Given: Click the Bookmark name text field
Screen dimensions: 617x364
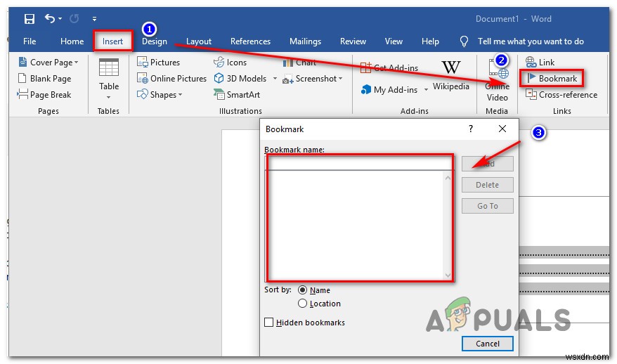Looking at the screenshot, I should coord(359,163).
